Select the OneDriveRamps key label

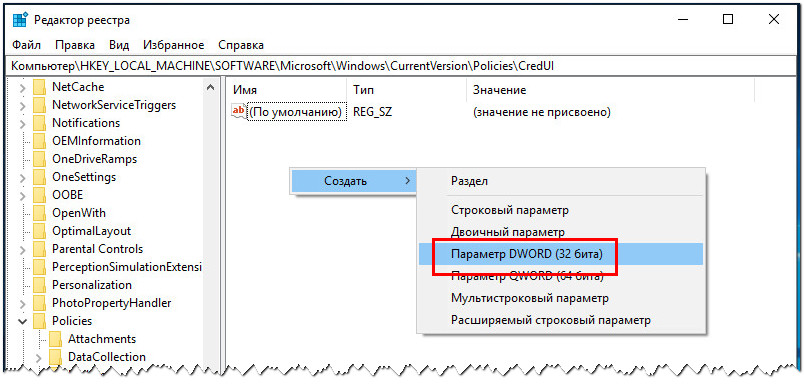click(x=94, y=159)
